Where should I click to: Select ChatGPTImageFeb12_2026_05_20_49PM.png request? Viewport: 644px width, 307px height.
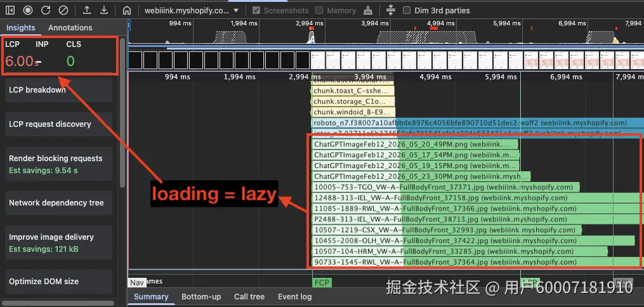[x=415, y=144]
